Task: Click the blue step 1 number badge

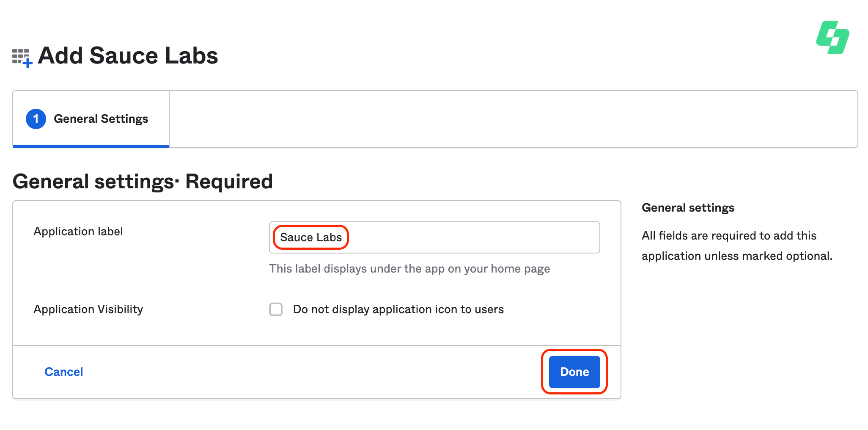Action: pyautogui.click(x=36, y=119)
